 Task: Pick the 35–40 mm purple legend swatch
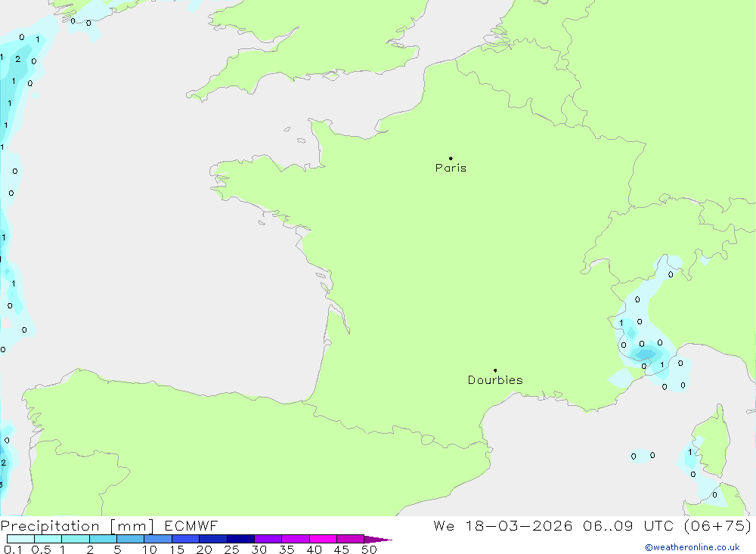296,539
